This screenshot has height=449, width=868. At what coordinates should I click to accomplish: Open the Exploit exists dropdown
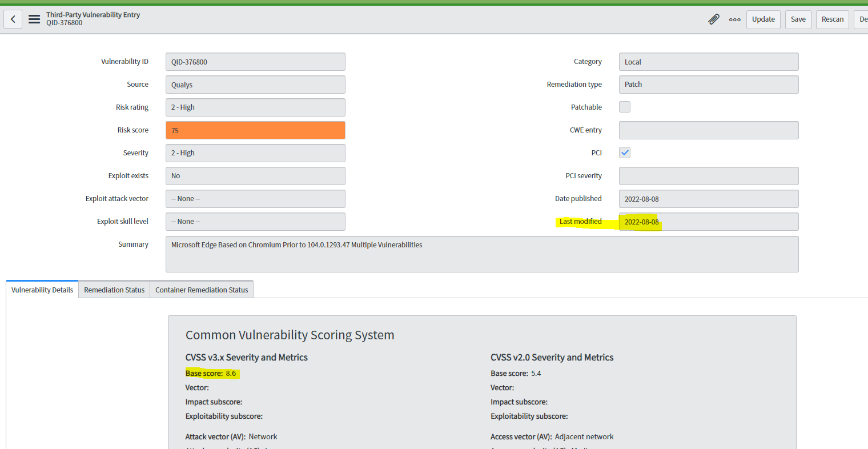(x=255, y=176)
